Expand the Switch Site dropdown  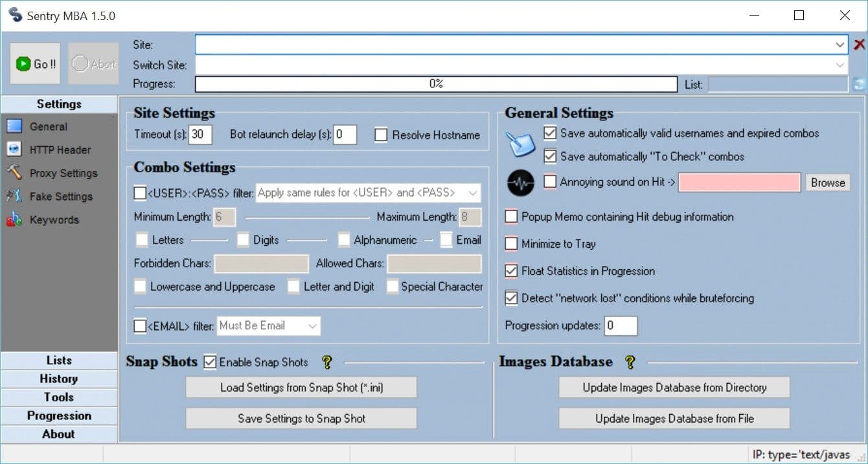(840, 65)
